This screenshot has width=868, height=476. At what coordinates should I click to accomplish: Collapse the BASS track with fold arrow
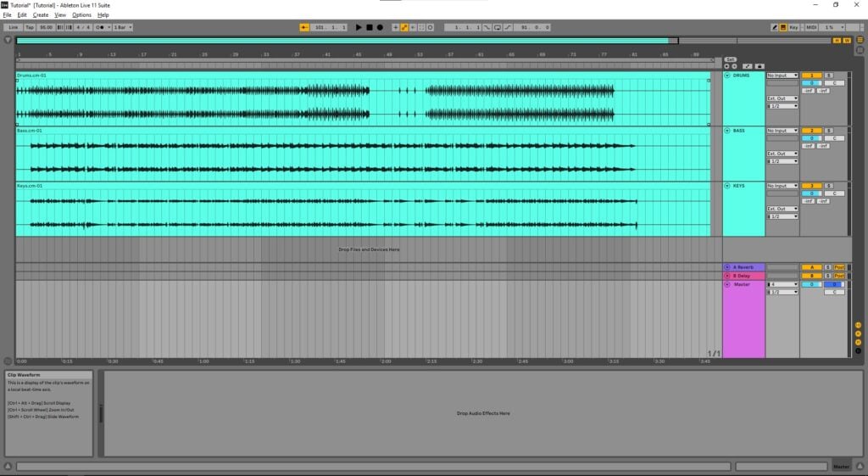click(727, 131)
